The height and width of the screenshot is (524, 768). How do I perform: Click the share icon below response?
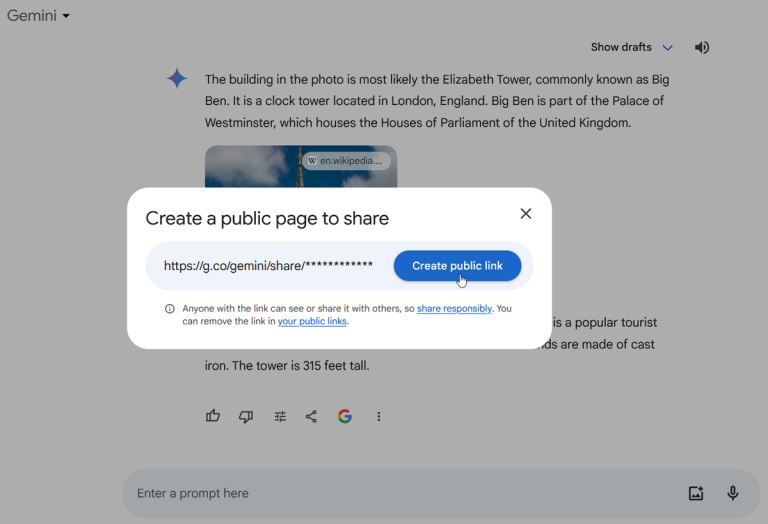tap(311, 417)
